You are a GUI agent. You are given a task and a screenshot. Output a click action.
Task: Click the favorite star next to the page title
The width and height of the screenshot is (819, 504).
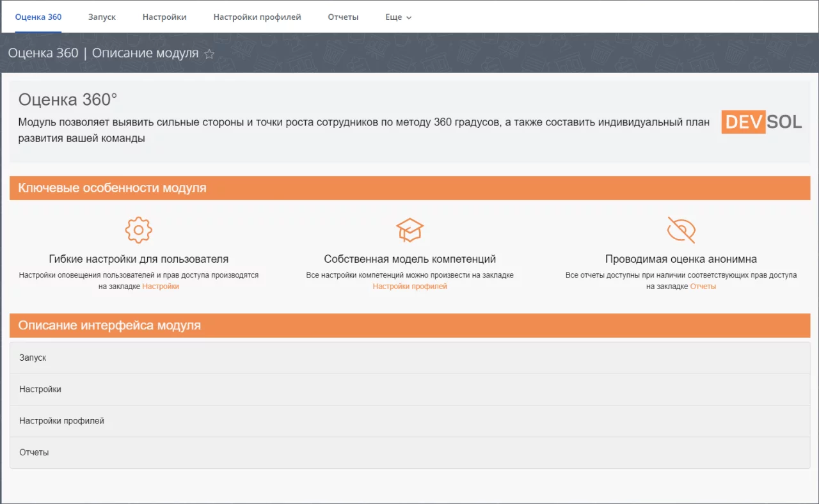pos(209,54)
